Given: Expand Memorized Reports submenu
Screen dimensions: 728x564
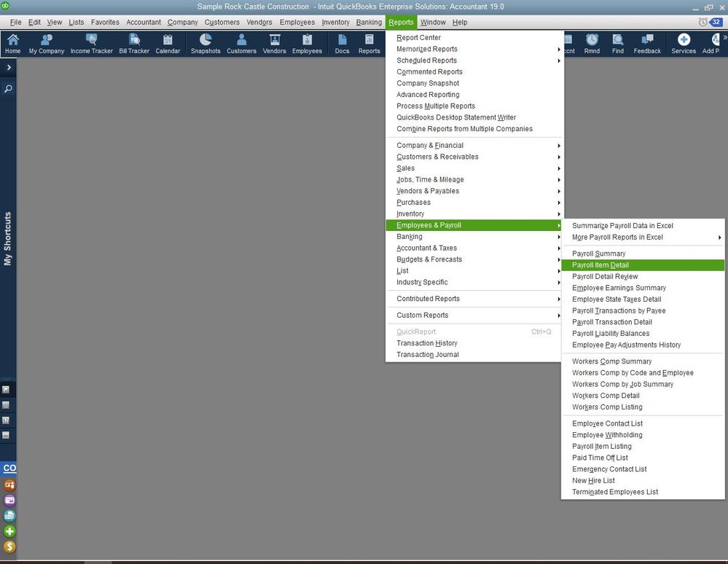Looking at the screenshot, I should click(x=474, y=49).
